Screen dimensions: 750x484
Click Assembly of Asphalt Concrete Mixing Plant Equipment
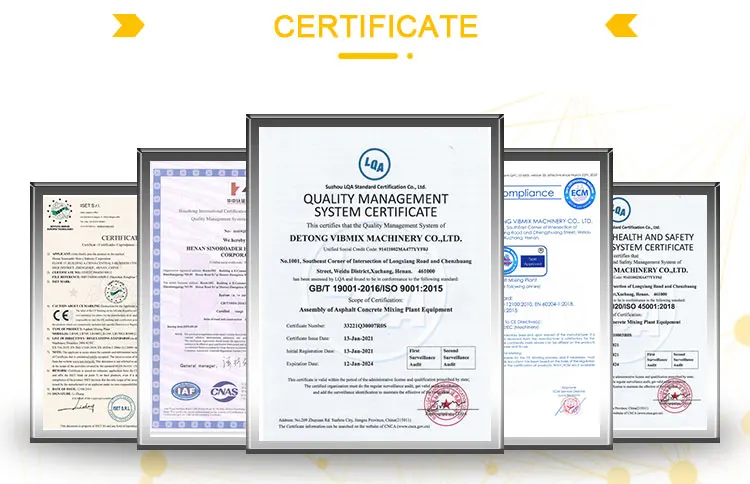pyautogui.click(x=376, y=309)
